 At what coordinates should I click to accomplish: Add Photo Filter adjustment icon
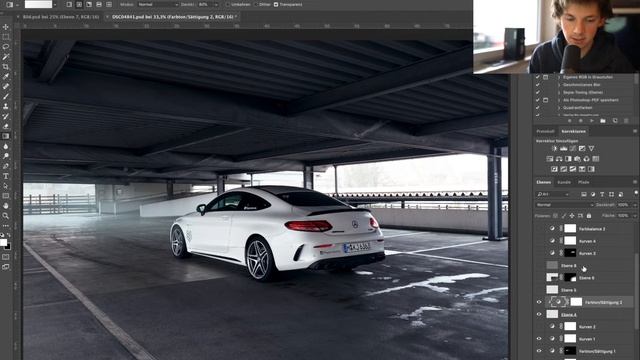[578, 159]
